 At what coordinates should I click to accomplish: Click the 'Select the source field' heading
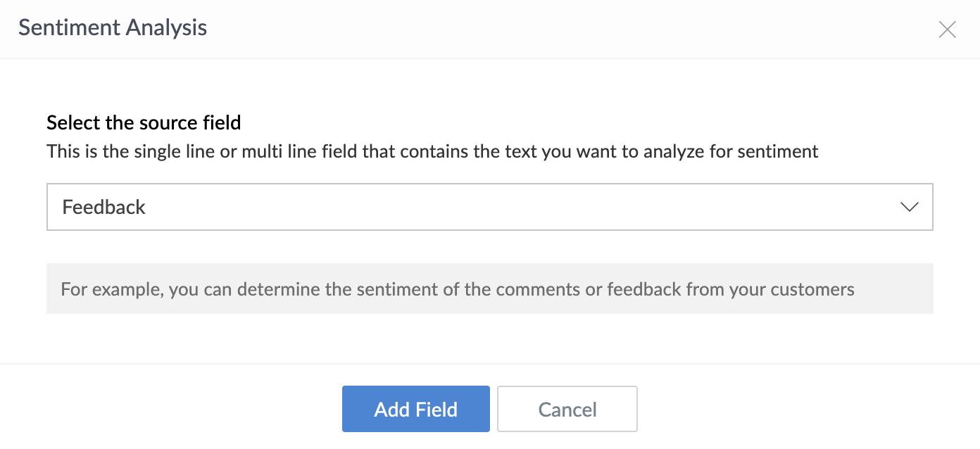[144, 122]
